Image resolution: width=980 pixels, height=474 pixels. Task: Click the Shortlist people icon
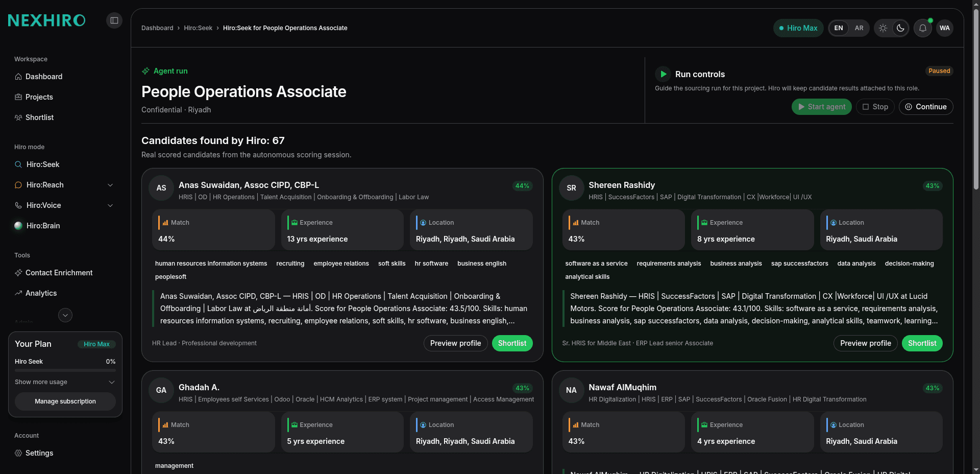[x=18, y=117]
